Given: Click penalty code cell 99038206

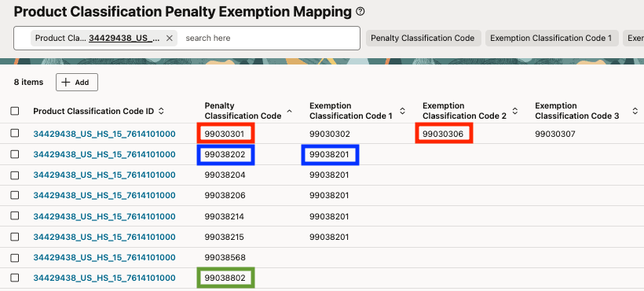Looking at the screenshot, I should point(225,195).
